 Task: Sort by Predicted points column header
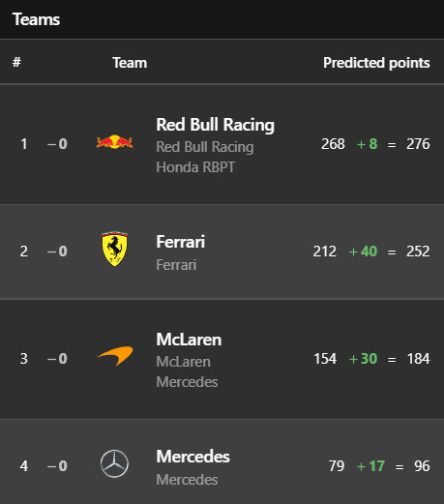[376, 63]
